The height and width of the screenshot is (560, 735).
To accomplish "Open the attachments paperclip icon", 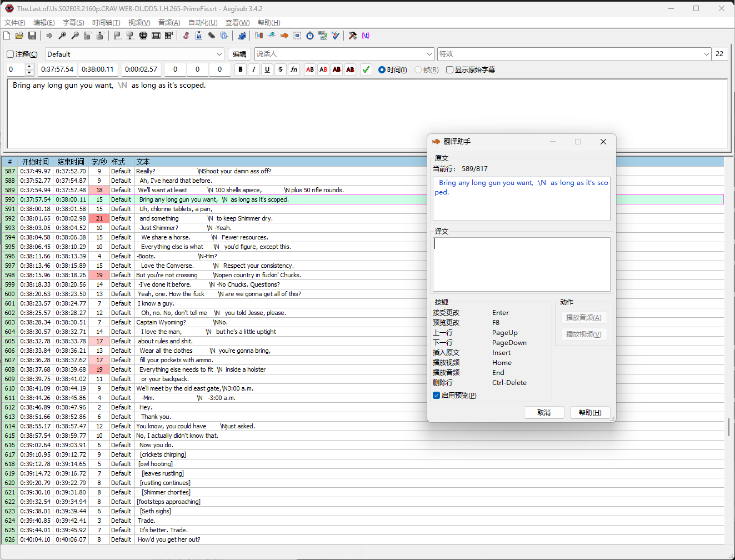I will [212, 36].
